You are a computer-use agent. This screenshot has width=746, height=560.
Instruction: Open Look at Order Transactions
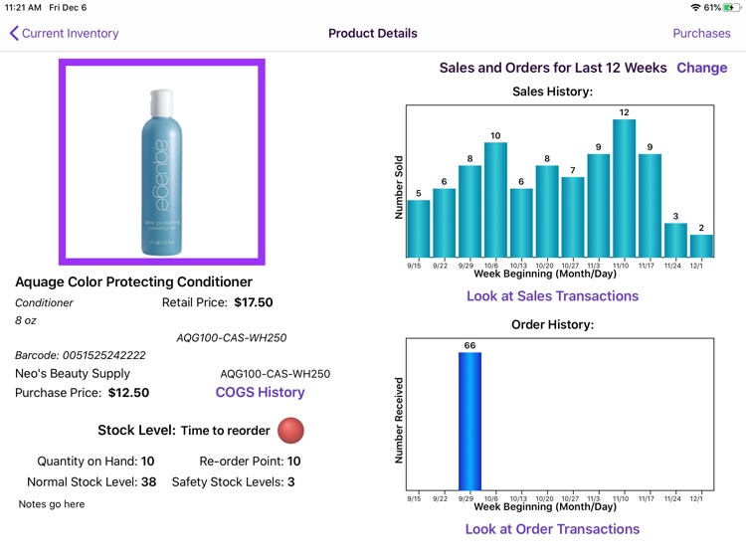click(x=552, y=529)
